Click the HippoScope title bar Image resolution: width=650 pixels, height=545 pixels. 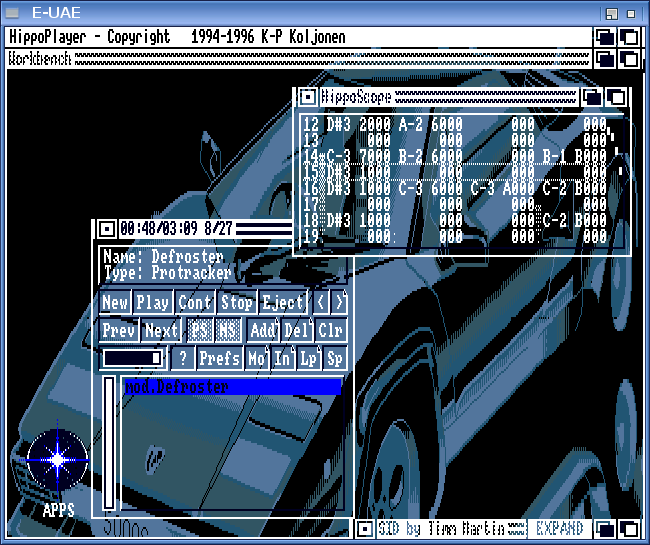click(449, 97)
